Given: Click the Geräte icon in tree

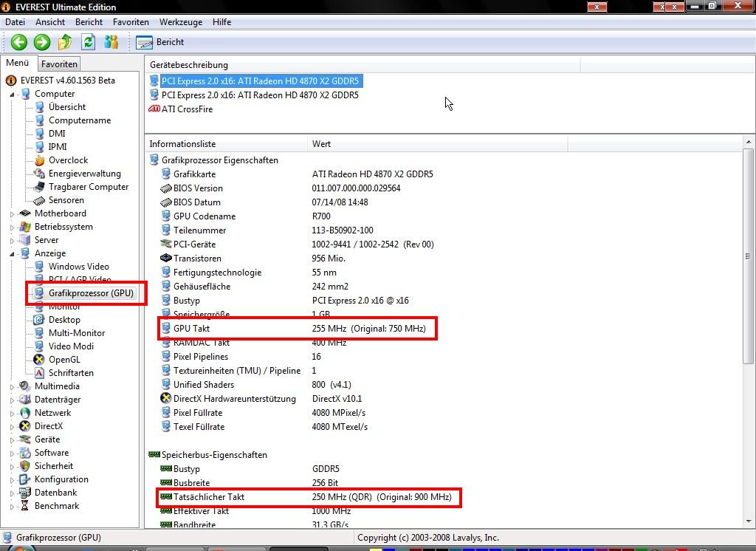Looking at the screenshot, I should (x=24, y=439).
